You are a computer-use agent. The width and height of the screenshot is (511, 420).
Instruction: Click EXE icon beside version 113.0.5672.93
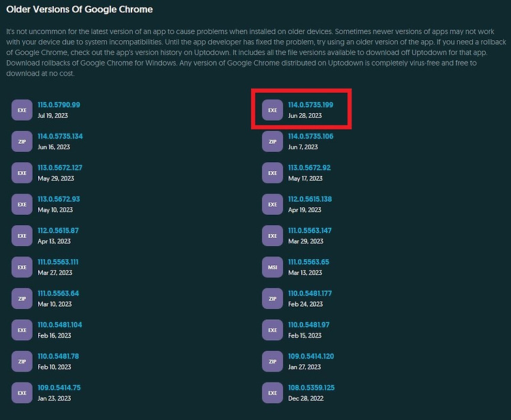(22, 205)
